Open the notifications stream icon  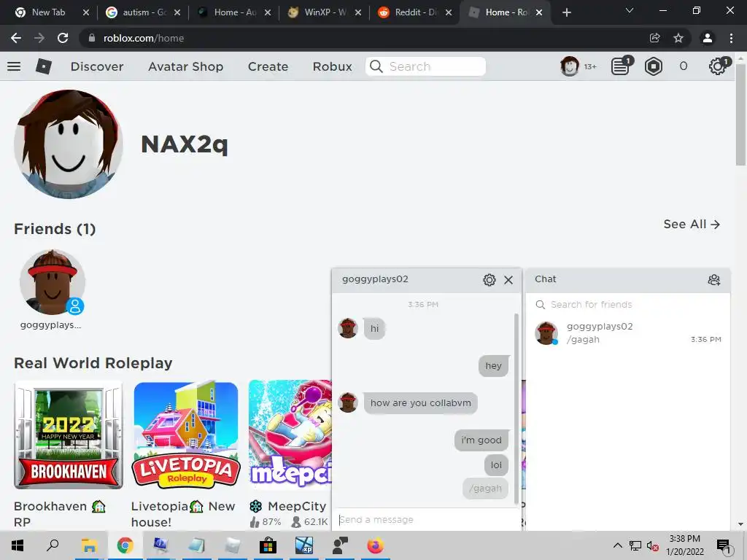(x=622, y=66)
